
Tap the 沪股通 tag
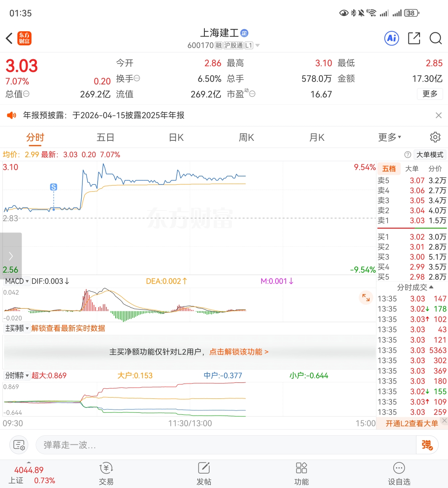(x=233, y=45)
